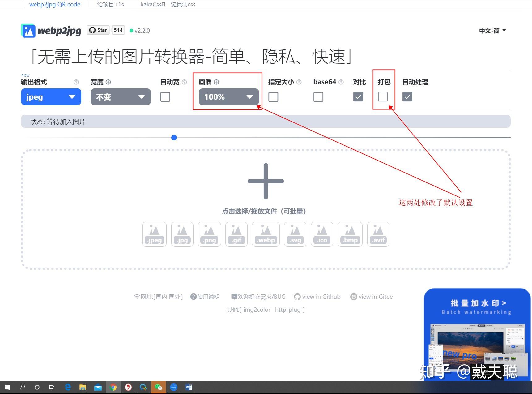
Task: Click the taskbar search icon
Action: click(x=22, y=387)
